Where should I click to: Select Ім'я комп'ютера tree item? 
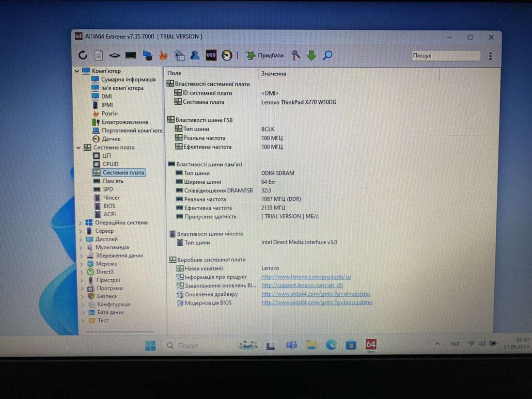tap(118, 88)
